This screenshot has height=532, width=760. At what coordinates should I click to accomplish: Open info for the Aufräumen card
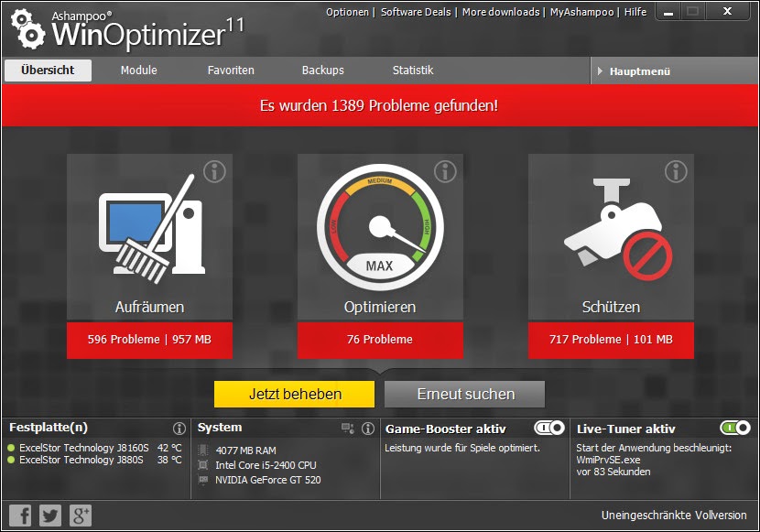pos(214,171)
